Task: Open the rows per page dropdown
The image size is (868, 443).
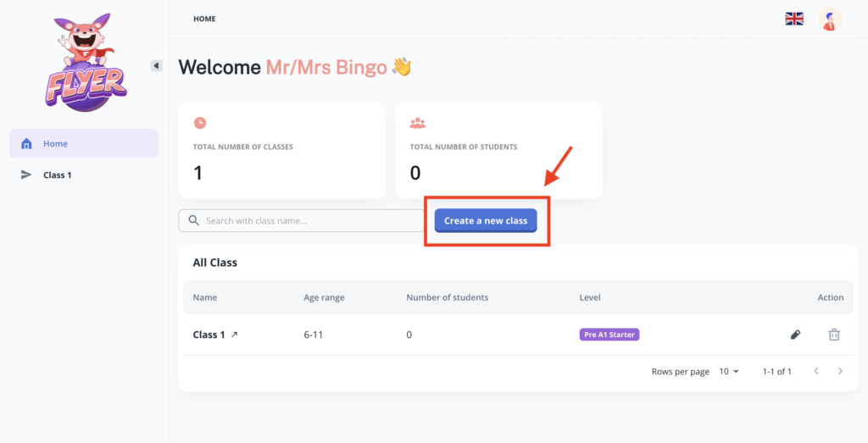Action: click(x=729, y=372)
